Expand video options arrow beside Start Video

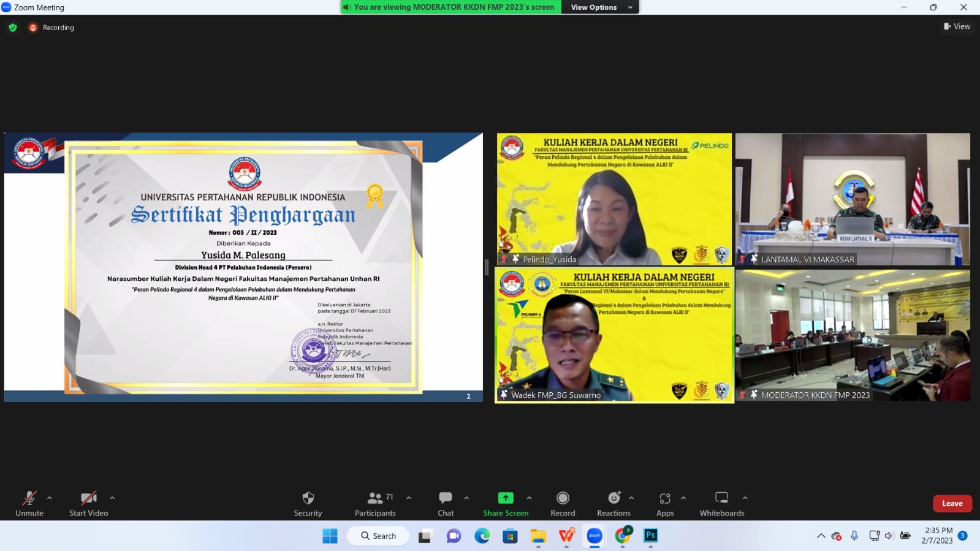coord(112,498)
